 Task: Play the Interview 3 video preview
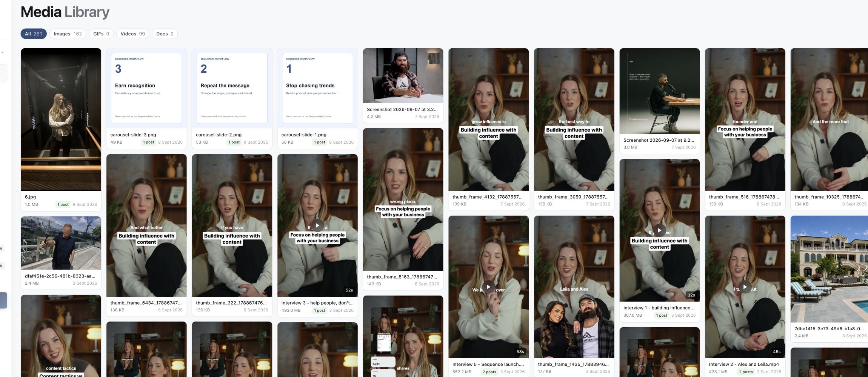tap(317, 225)
